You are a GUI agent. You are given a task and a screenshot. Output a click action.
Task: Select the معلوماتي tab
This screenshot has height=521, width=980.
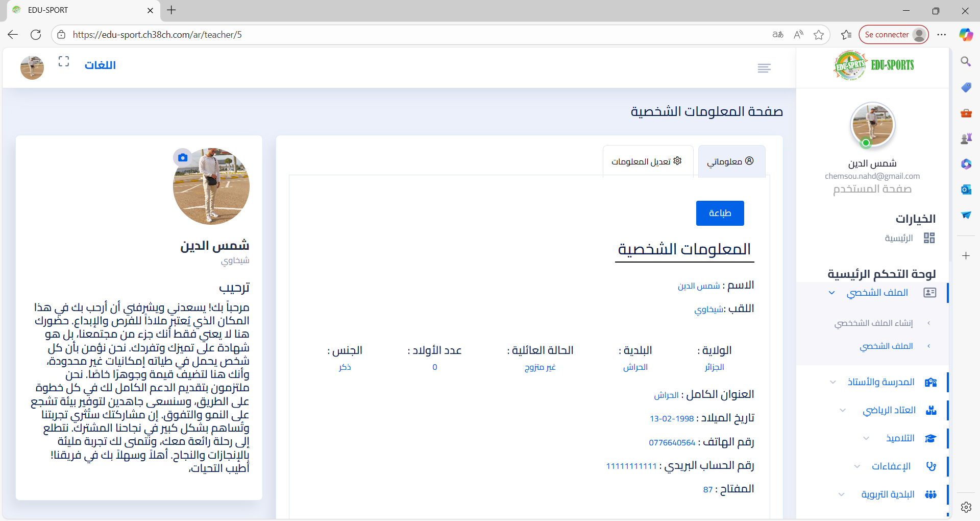[x=730, y=161]
